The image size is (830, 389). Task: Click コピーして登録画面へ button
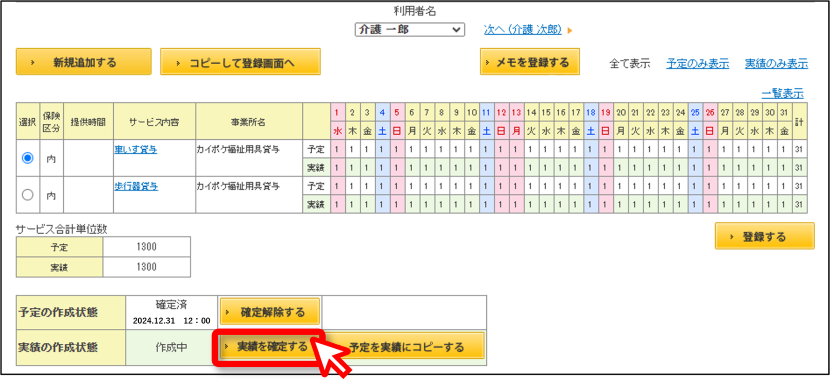pyautogui.click(x=240, y=62)
